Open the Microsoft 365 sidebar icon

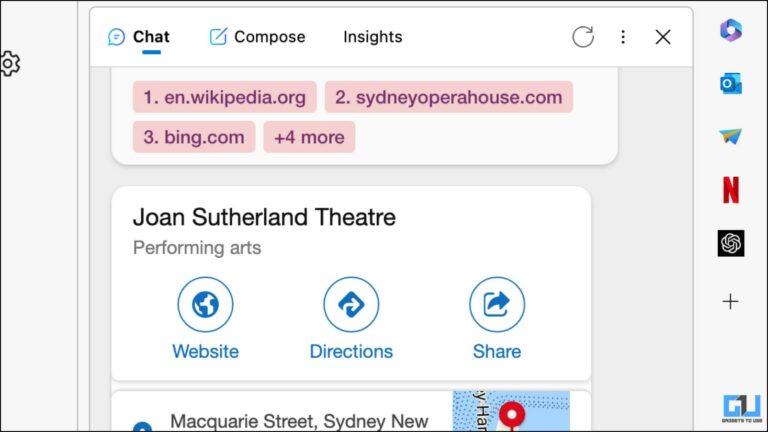click(x=731, y=30)
